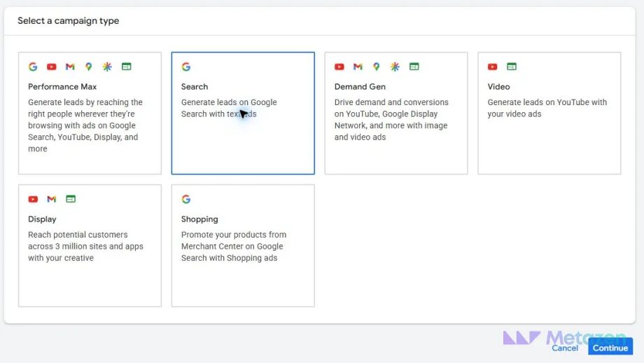Click the YouTube icon in Performance Max card
This screenshot has width=644, height=363.
[51, 67]
